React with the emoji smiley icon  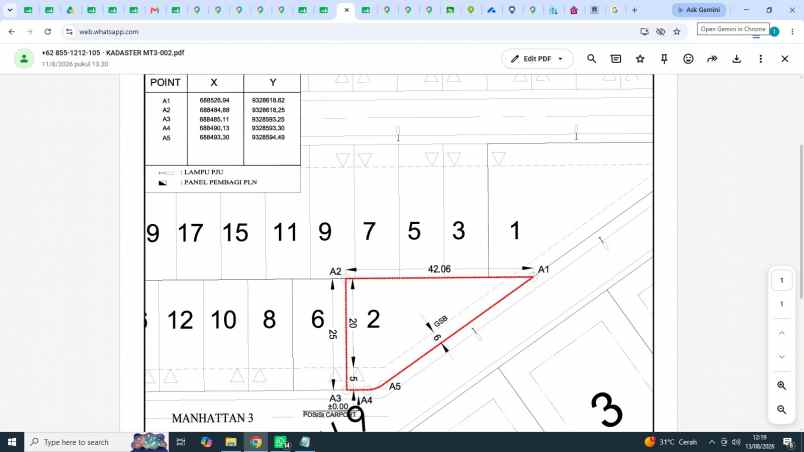688,59
